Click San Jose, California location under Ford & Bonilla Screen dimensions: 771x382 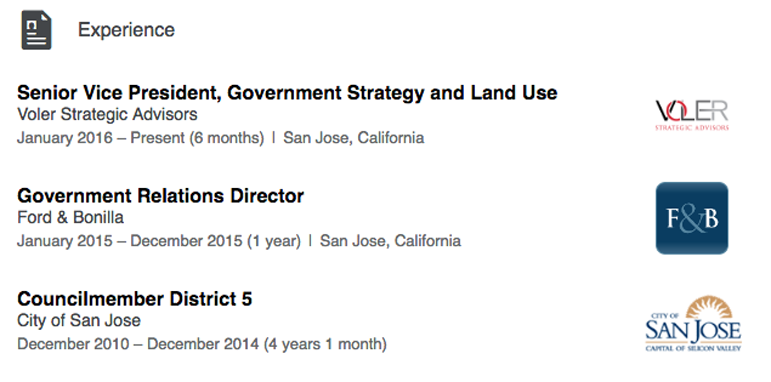(x=390, y=241)
